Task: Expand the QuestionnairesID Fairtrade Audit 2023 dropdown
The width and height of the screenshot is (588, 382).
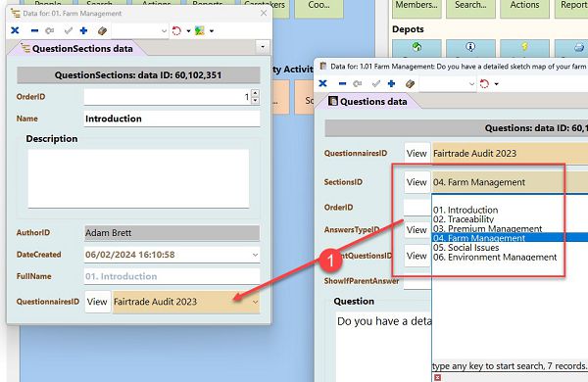Action: pyautogui.click(x=255, y=302)
